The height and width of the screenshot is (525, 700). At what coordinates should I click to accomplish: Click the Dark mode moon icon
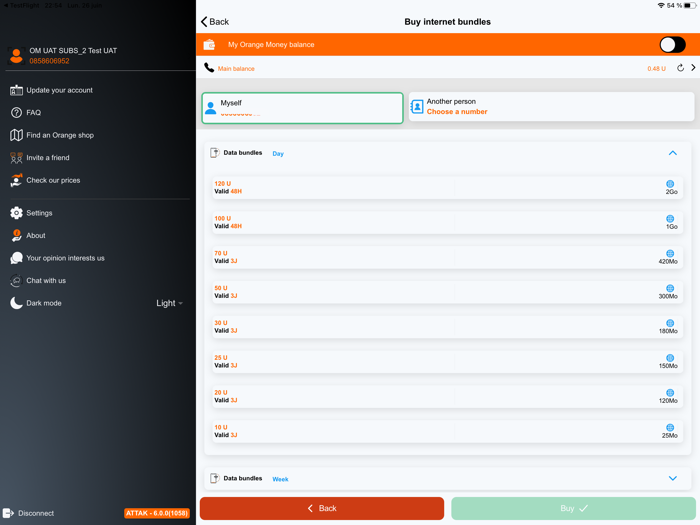[16, 303]
